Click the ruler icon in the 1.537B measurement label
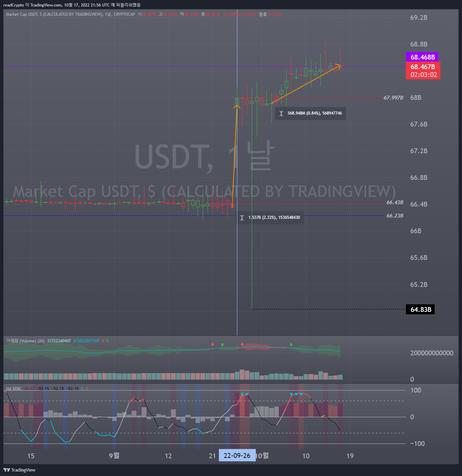 [242, 217]
